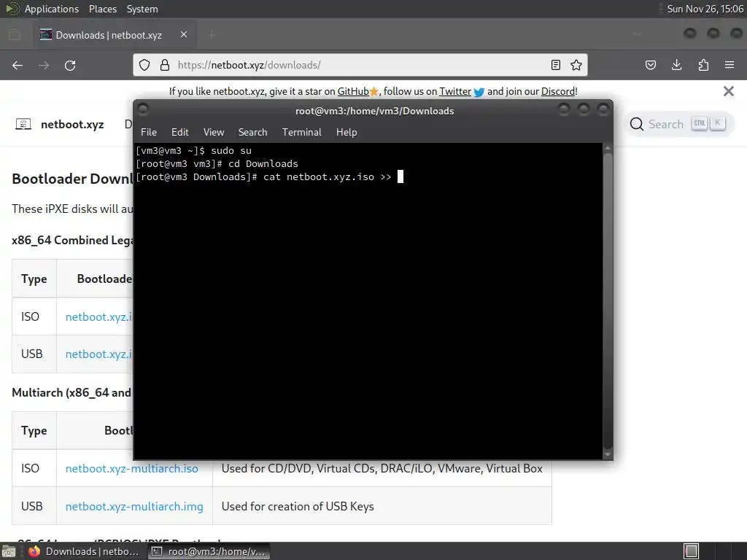Reload the netboot.xyz downloads page
The height and width of the screenshot is (560, 747).
70,65
